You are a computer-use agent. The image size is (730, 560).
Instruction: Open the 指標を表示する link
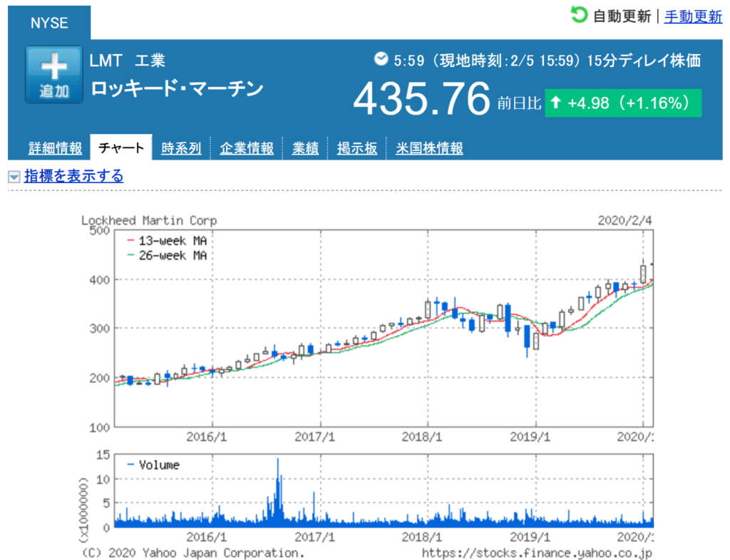tap(73, 176)
